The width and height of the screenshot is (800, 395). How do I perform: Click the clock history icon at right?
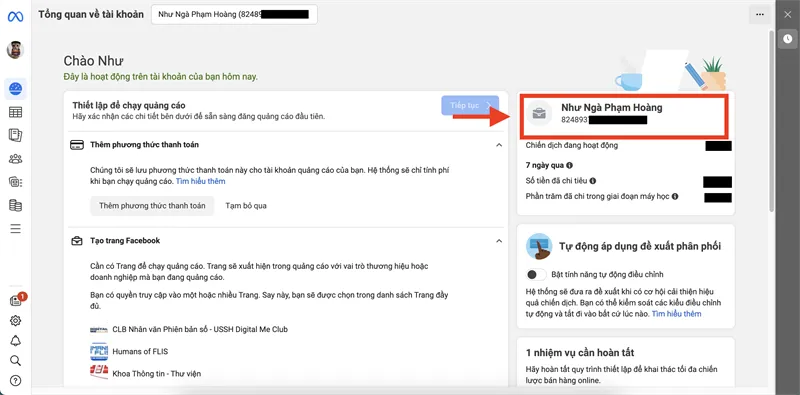click(x=788, y=39)
